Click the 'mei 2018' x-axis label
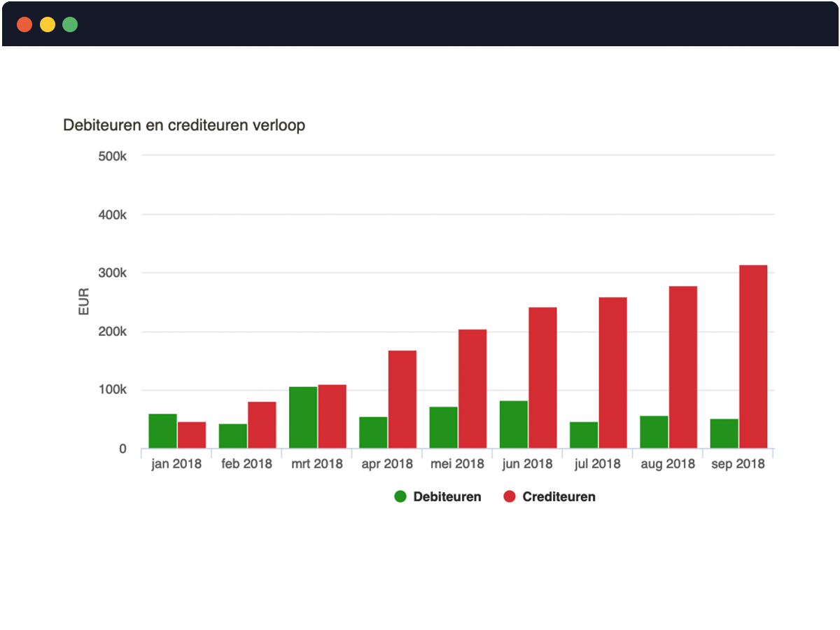The image size is (840, 630). 457,464
